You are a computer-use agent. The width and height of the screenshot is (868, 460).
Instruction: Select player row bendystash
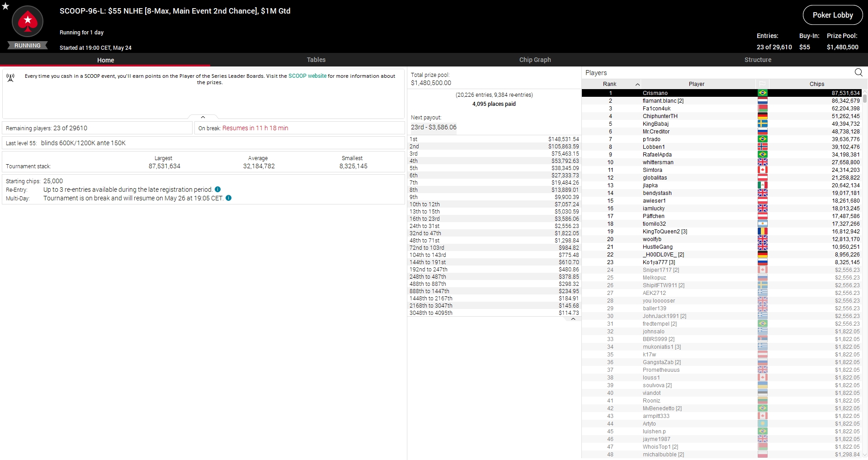(722, 193)
